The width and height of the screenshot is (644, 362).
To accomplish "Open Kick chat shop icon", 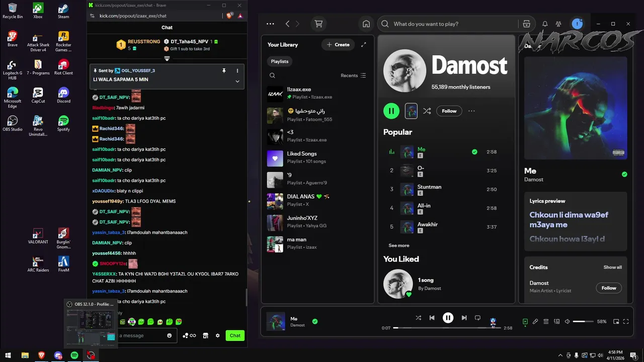I will click(205, 335).
